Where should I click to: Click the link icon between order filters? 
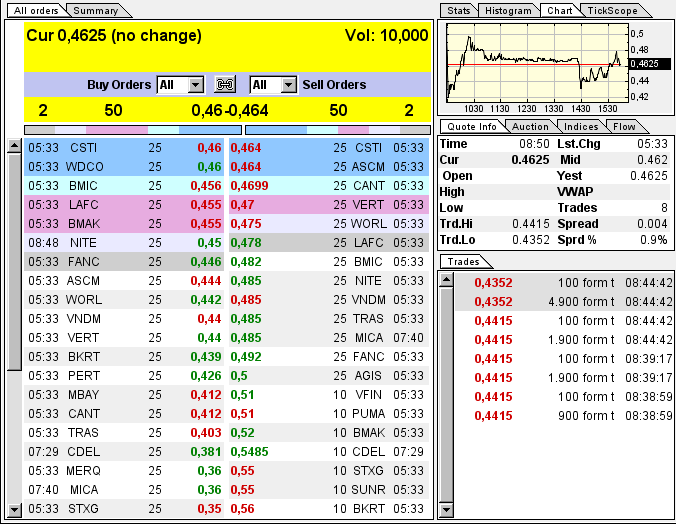coord(225,84)
